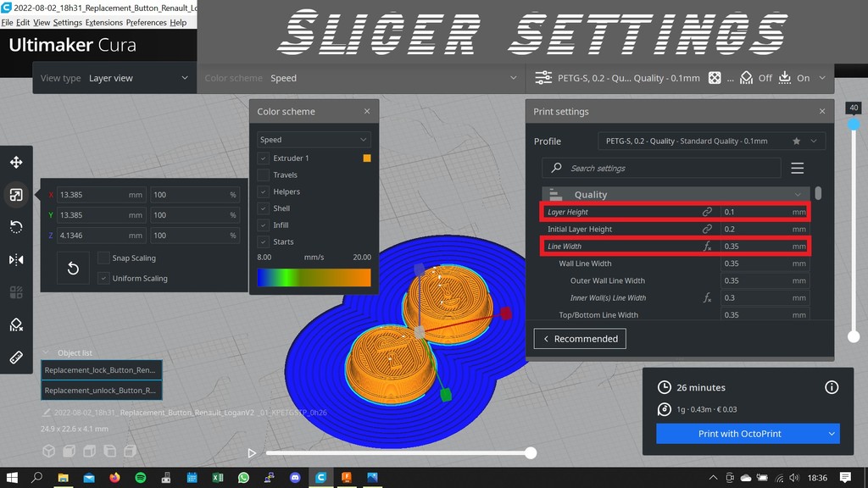Toggle the Starts checkbox
Screen dimensions: 868x488
point(264,241)
